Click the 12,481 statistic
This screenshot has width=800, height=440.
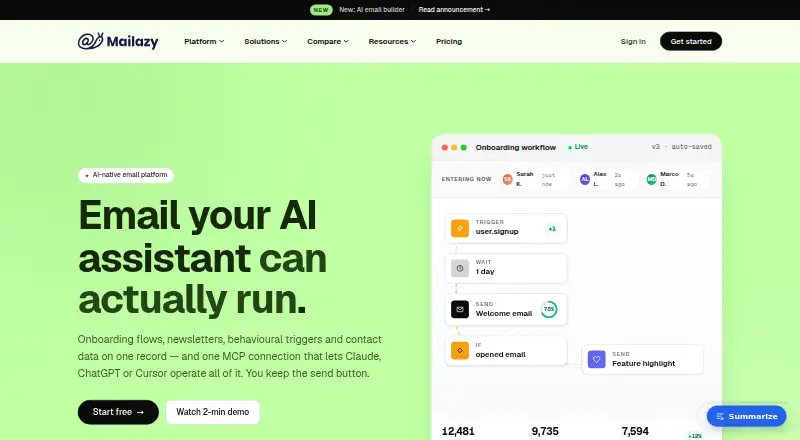tap(458, 431)
